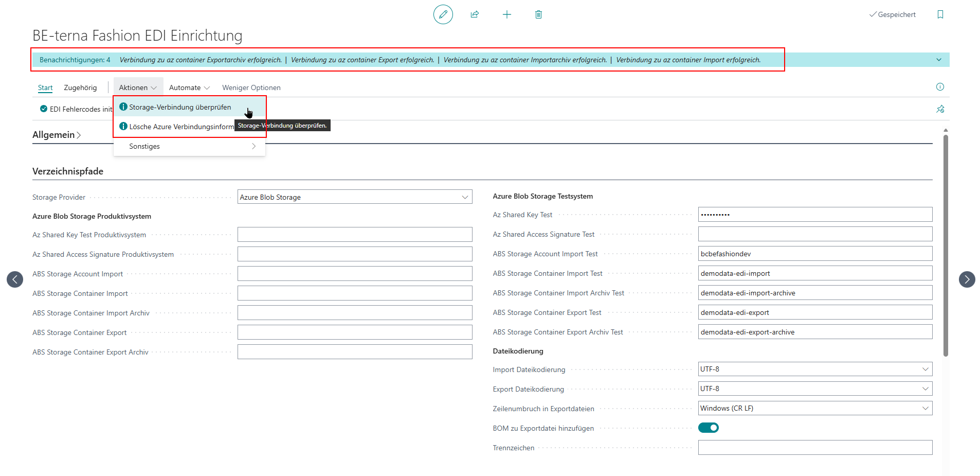The image size is (980, 476).
Task: Expand the notifications bar chevron
Action: pos(938,60)
